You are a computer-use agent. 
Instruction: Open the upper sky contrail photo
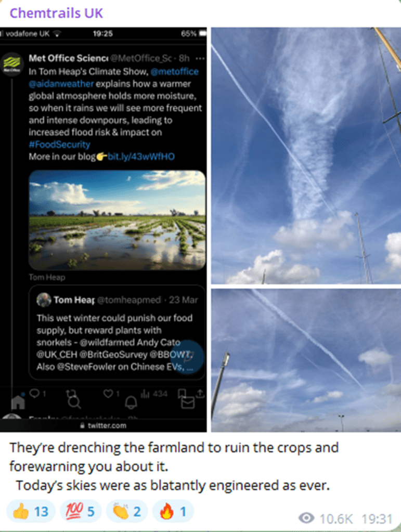(306, 155)
